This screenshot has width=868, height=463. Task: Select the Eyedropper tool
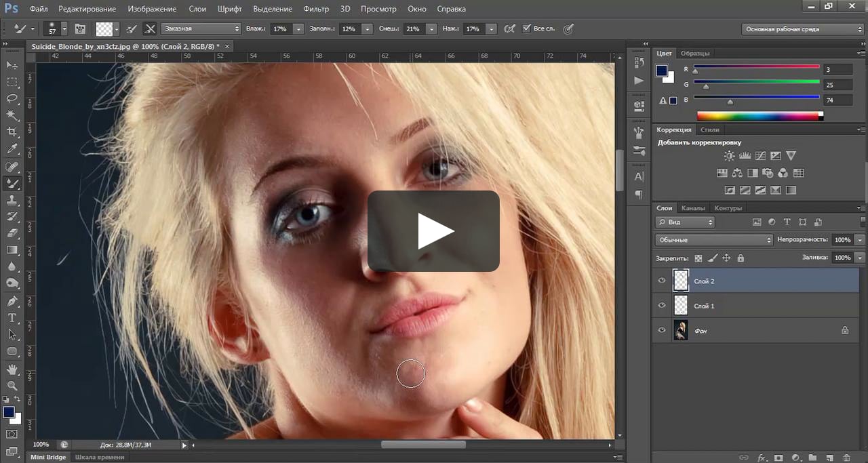12,148
